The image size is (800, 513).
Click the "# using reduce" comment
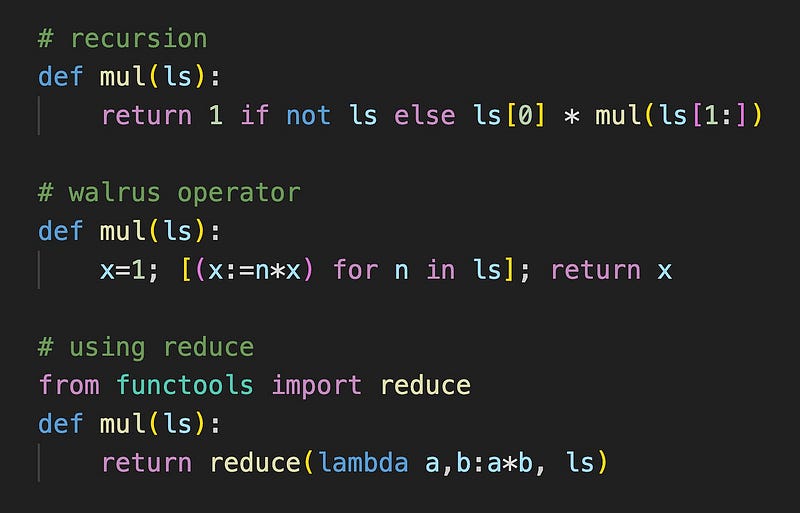tap(146, 347)
